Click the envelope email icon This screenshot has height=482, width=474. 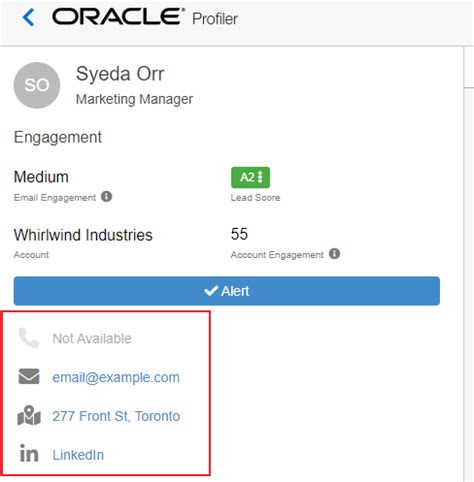(x=29, y=377)
